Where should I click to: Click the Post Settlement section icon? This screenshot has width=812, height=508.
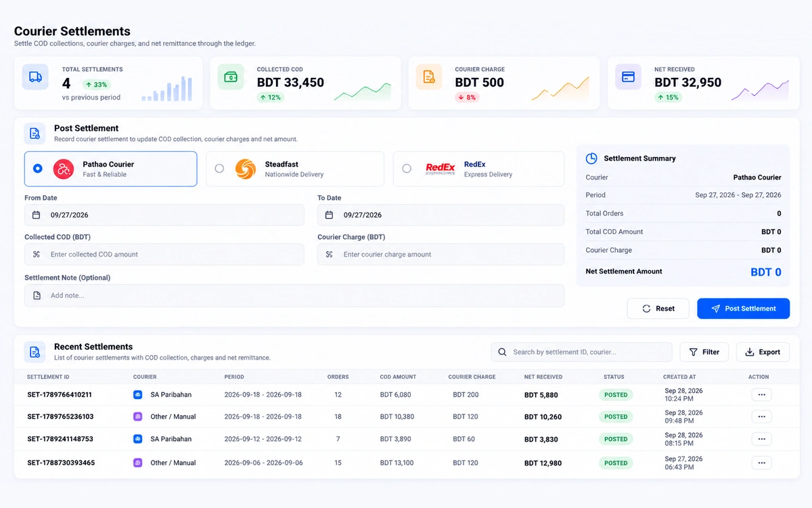pos(35,133)
